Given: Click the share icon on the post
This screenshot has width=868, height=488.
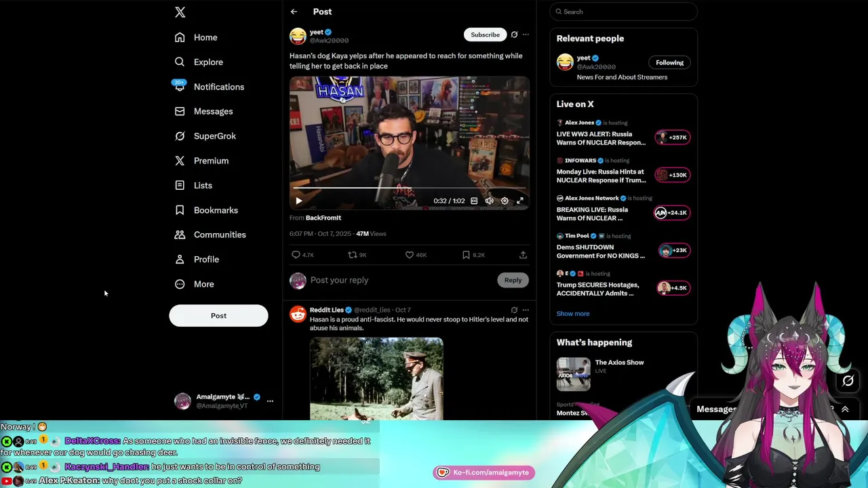Looking at the screenshot, I should (x=523, y=255).
